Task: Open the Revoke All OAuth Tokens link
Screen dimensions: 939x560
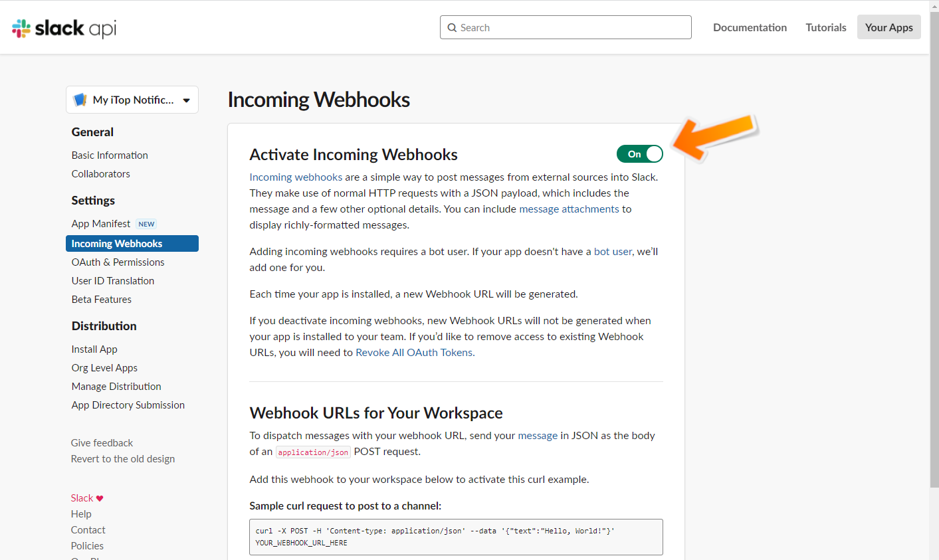Action: [414, 353]
